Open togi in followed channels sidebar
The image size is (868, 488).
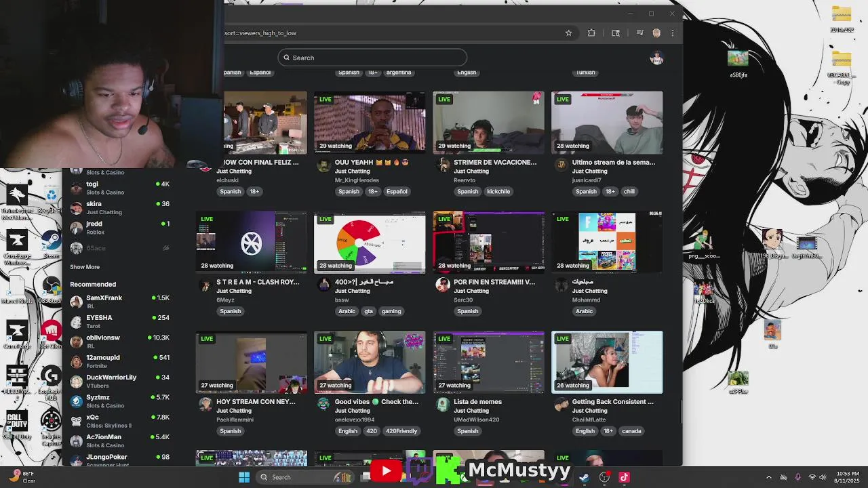click(119, 188)
